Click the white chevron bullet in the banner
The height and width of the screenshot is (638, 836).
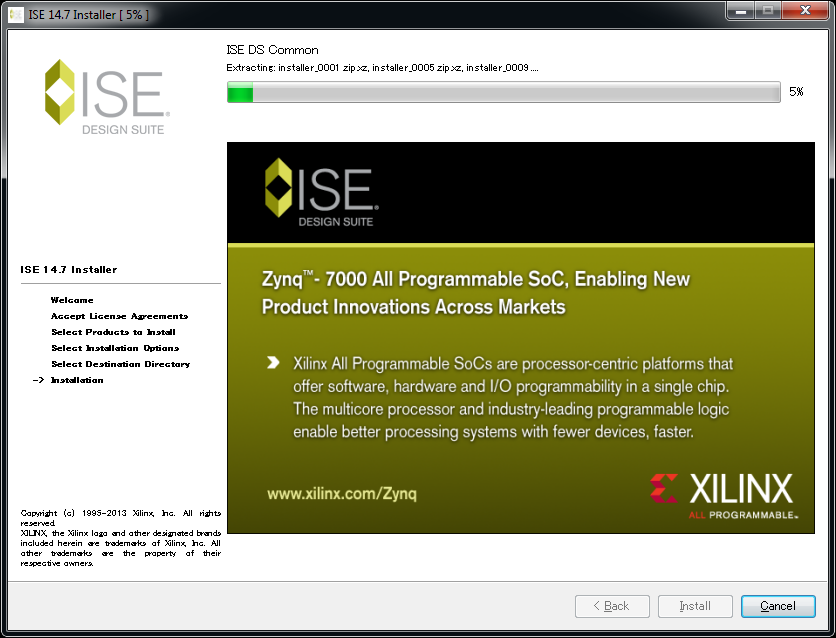[x=273, y=363]
